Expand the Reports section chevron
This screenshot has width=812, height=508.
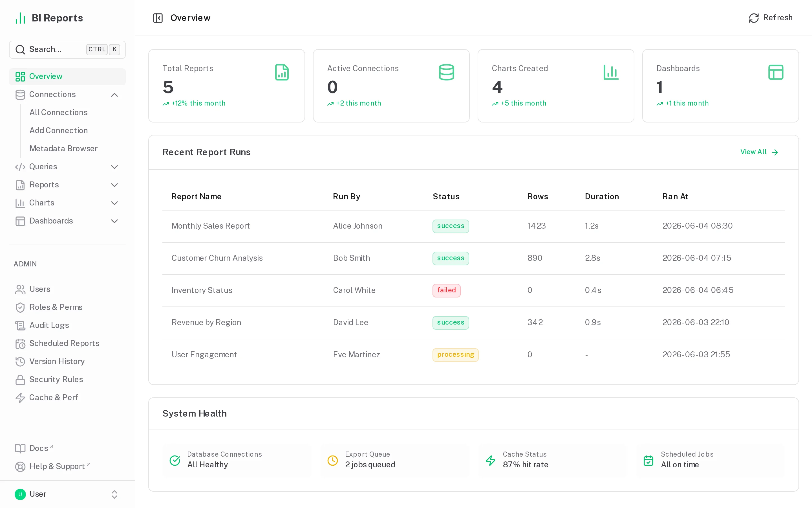[114, 185]
